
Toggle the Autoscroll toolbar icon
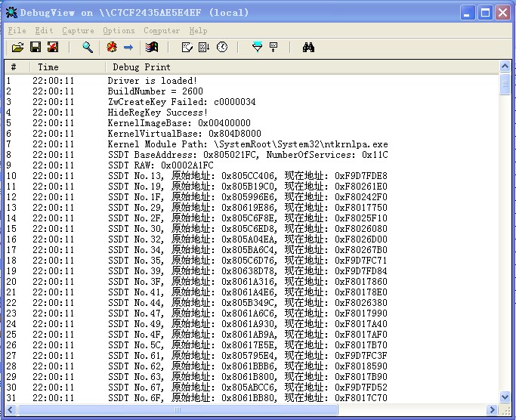(204, 48)
